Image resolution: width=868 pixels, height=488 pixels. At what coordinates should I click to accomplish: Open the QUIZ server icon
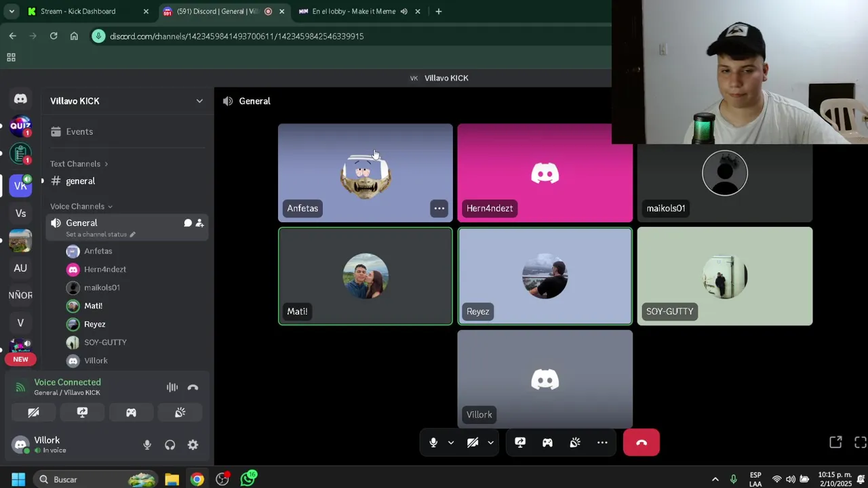(x=20, y=125)
